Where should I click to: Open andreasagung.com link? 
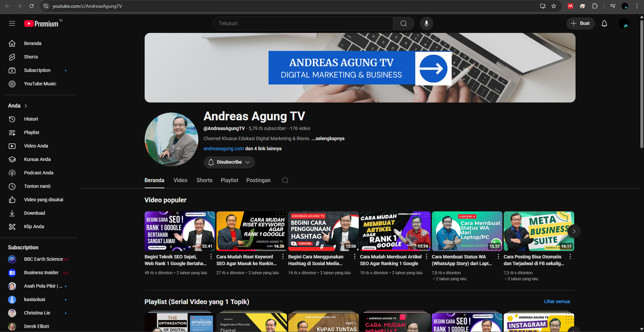pos(224,149)
